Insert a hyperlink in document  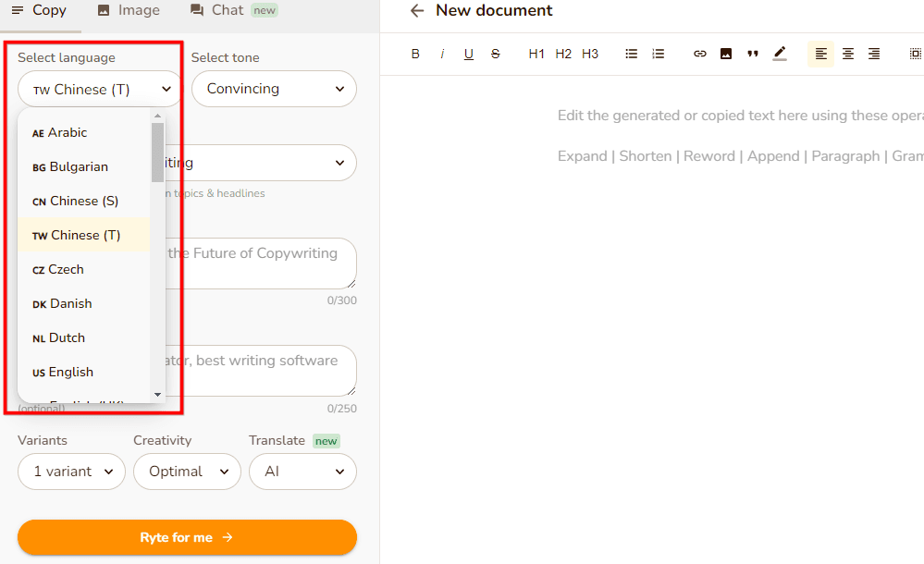pyautogui.click(x=700, y=54)
